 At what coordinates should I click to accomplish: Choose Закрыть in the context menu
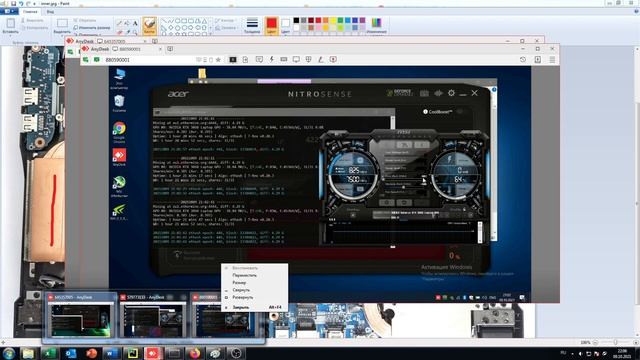(x=241, y=307)
